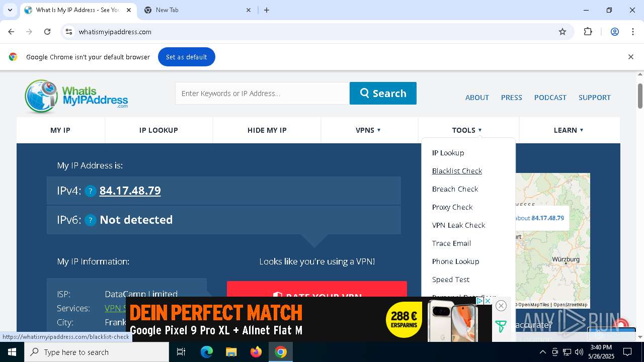Click the IPv4 question mark help icon
The width and height of the screenshot is (644, 362).
point(91,191)
